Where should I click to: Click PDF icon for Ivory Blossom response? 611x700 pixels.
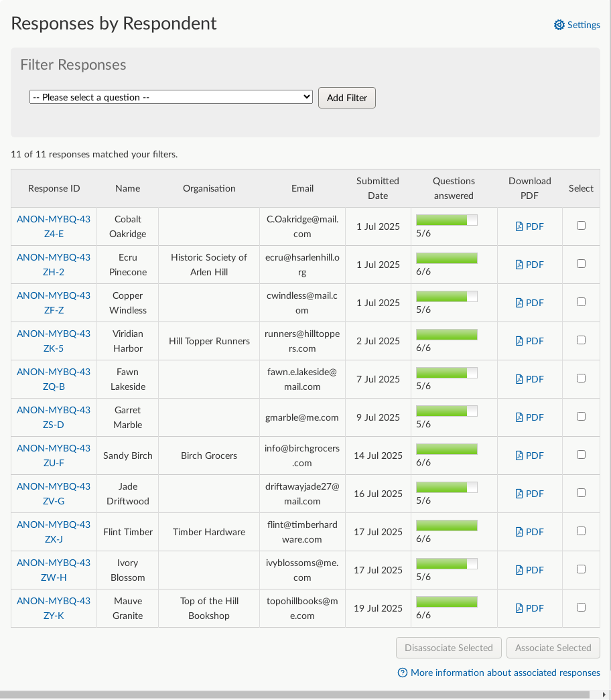click(519, 570)
